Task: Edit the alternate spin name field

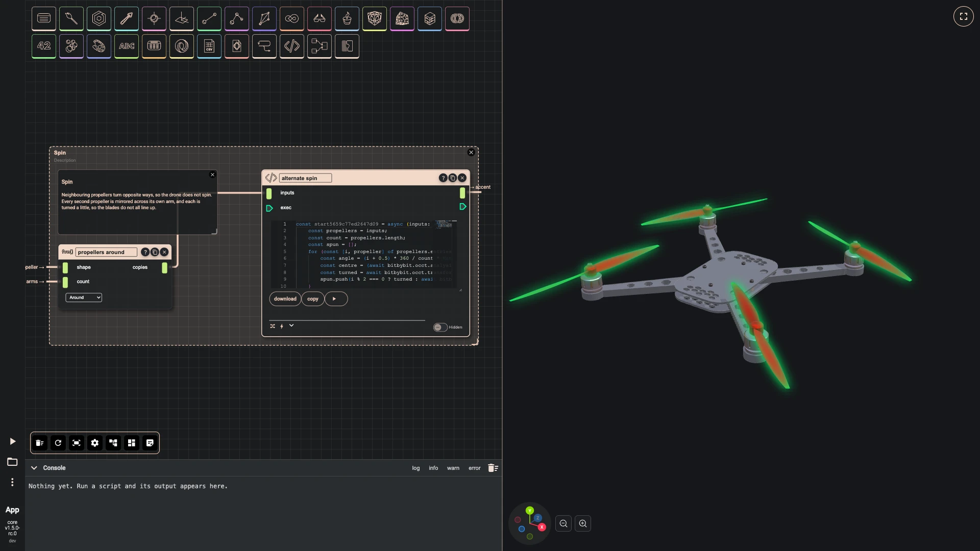Action: point(306,178)
